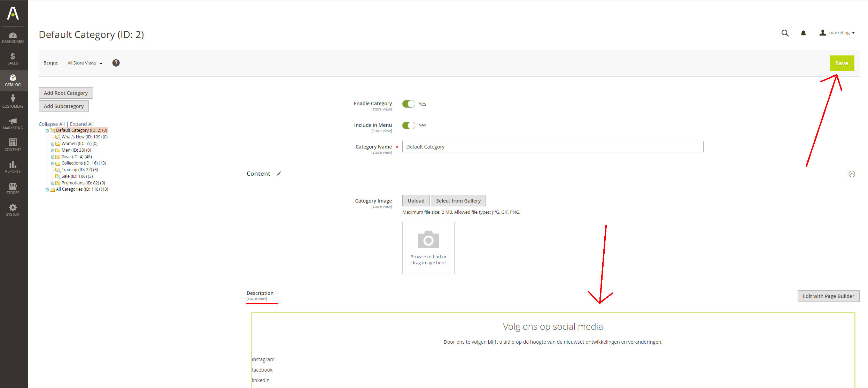Click the green Save button
The height and width of the screenshot is (388, 868).
coord(842,63)
